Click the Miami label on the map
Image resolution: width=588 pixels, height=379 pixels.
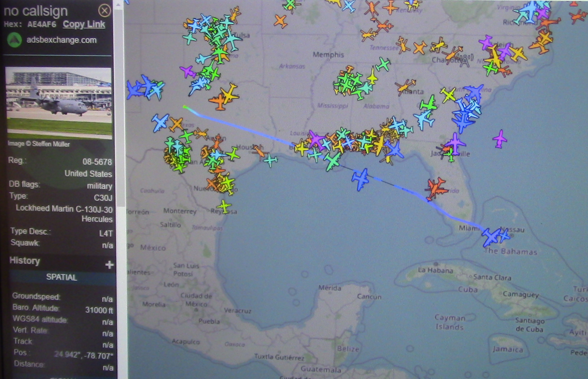pos(469,228)
